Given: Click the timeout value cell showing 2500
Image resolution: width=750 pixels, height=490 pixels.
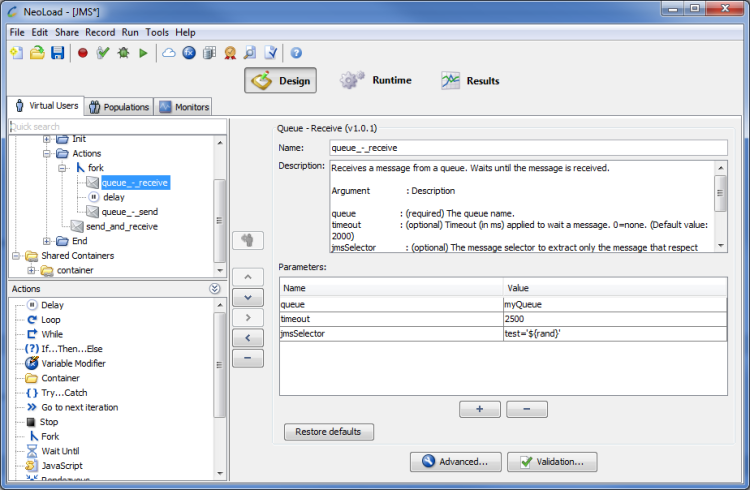Looking at the screenshot, I should click(x=614, y=317).
